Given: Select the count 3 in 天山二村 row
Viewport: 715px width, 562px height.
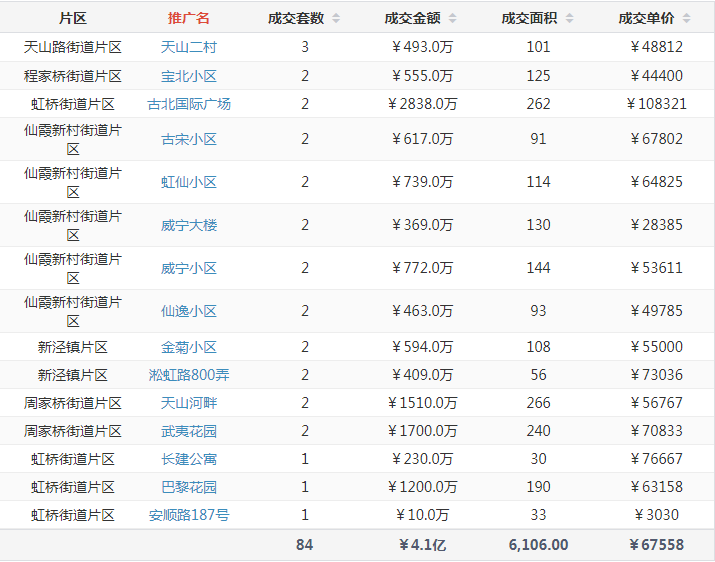Looking at the screenshot, I should pyautogui.click(x=305, y=47).
